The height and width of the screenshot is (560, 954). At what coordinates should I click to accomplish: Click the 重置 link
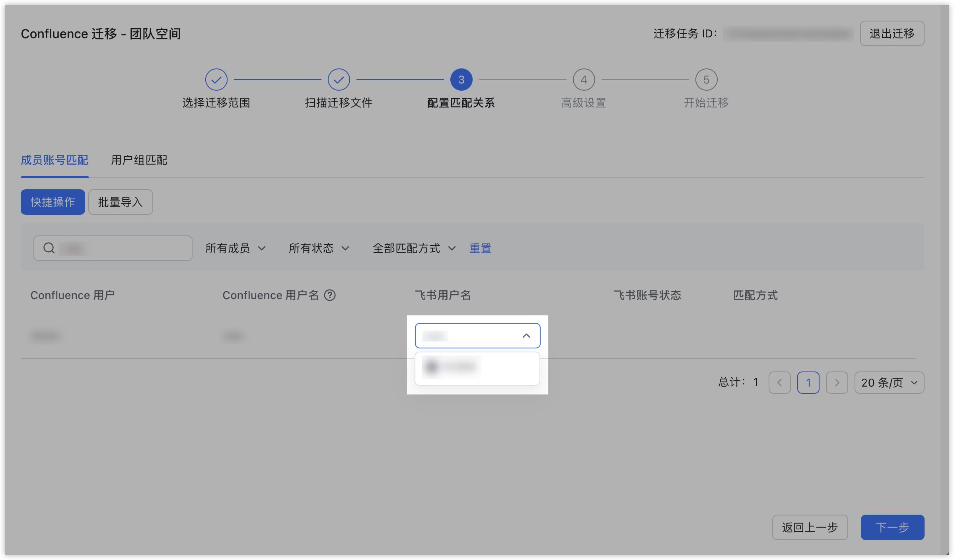(x=480, y=248)
